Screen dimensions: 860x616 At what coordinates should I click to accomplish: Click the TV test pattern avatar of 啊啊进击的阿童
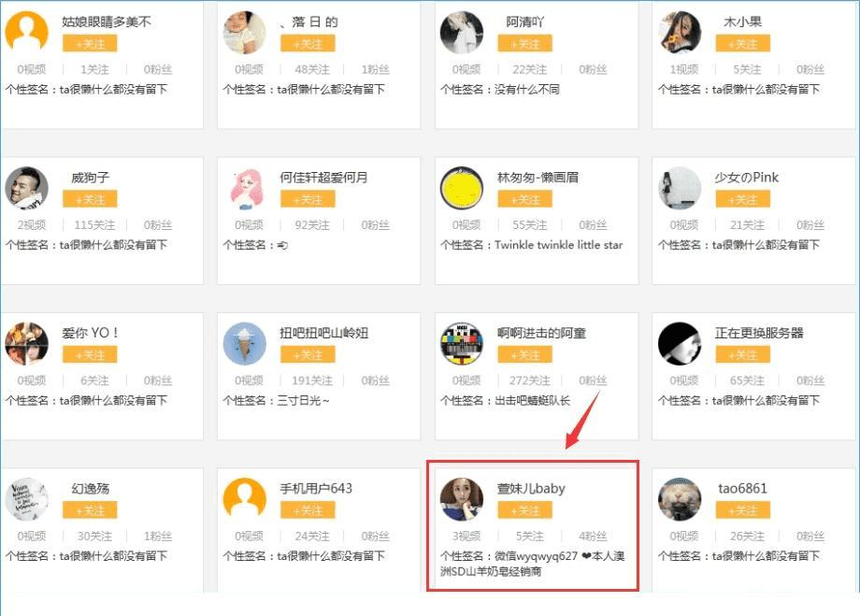(x=462, y=344)
